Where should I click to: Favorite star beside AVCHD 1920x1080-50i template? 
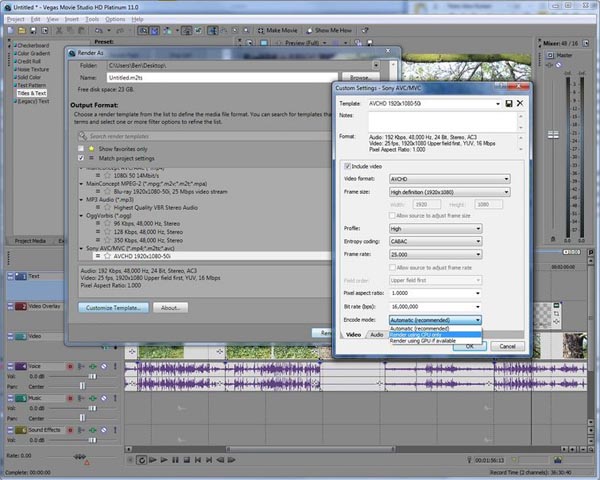click(108, 256)
